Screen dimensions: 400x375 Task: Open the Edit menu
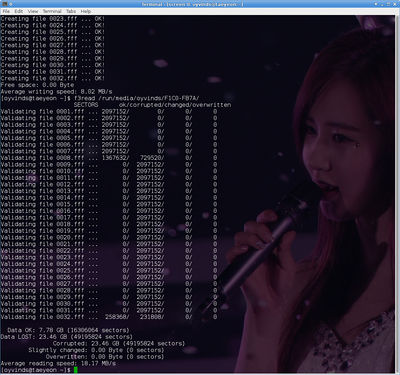19,11
